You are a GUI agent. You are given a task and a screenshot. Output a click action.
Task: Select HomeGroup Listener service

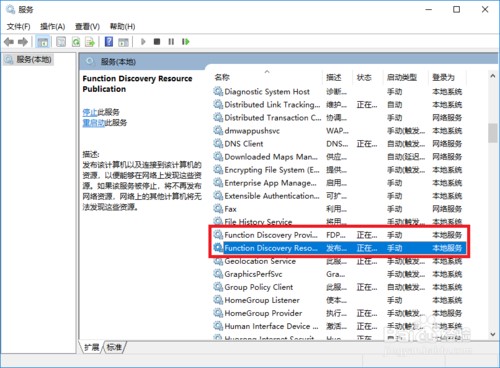tap(338, 300)
